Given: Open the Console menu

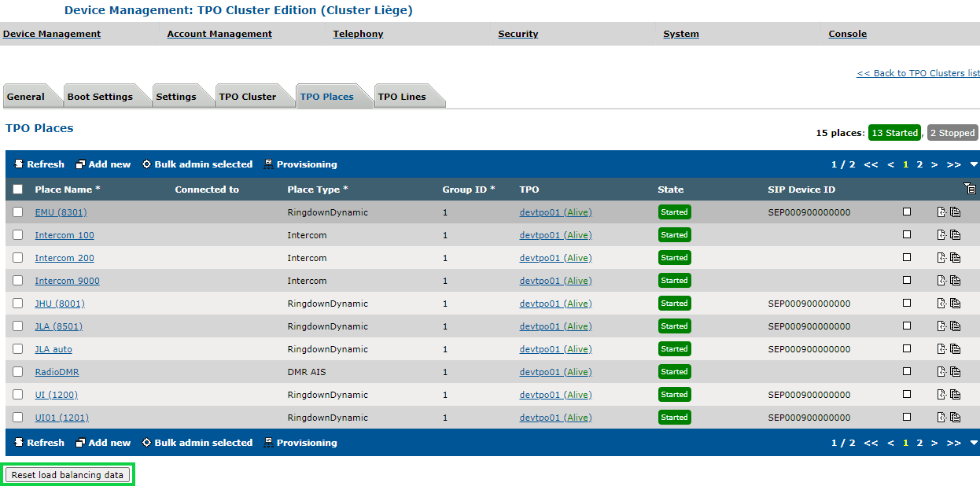Looking at the screenshot, I should pos(848,34).
